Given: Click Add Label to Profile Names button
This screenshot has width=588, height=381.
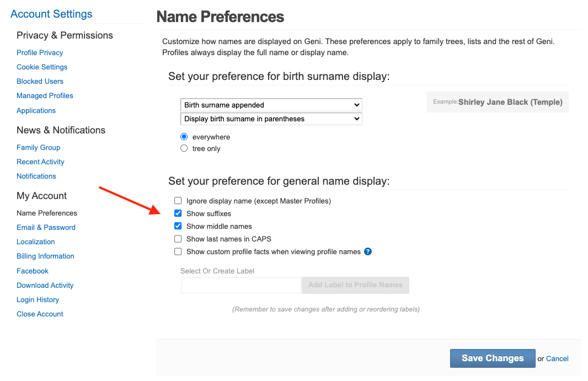Looking at the screenshot, I should point(355,285).
